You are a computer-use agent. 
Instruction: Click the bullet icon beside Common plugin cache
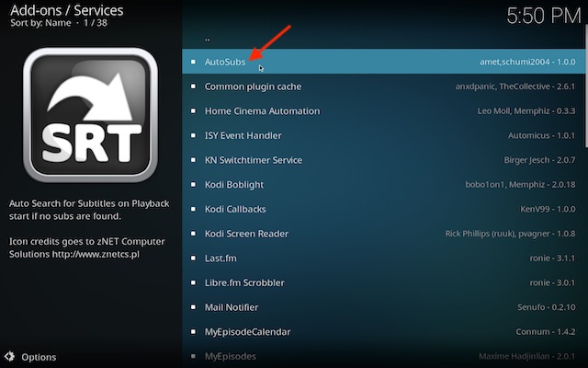[193, 86]
